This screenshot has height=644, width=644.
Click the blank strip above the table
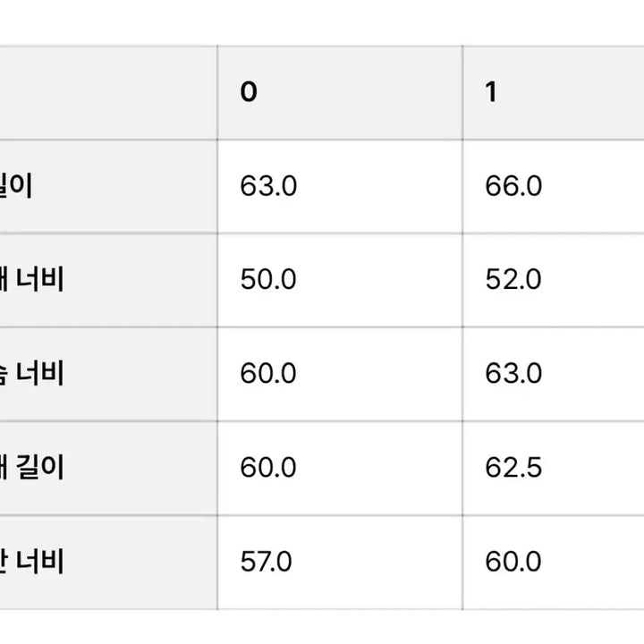[x=322, y=22]
